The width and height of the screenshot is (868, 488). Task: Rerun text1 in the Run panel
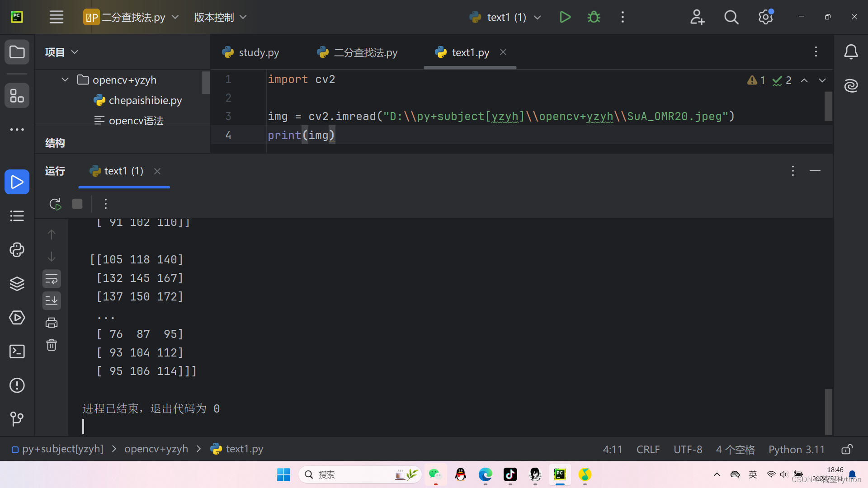(x=55, y=204)
